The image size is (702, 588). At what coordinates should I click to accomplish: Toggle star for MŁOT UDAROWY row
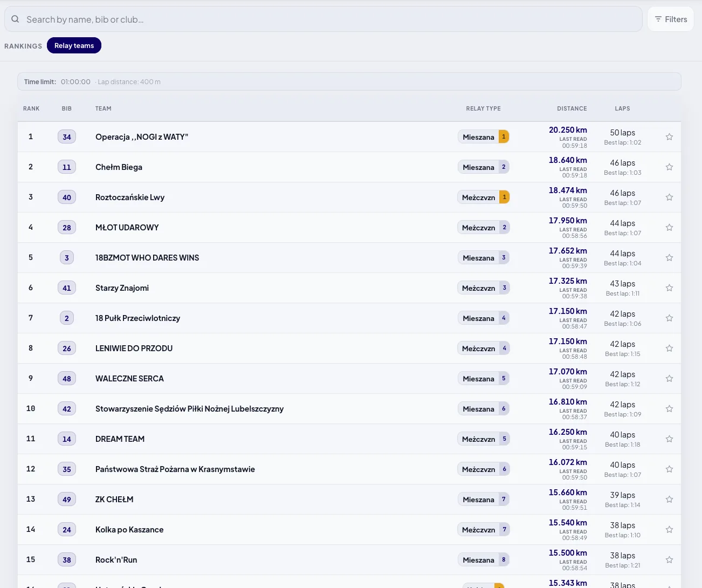[669, 228]
